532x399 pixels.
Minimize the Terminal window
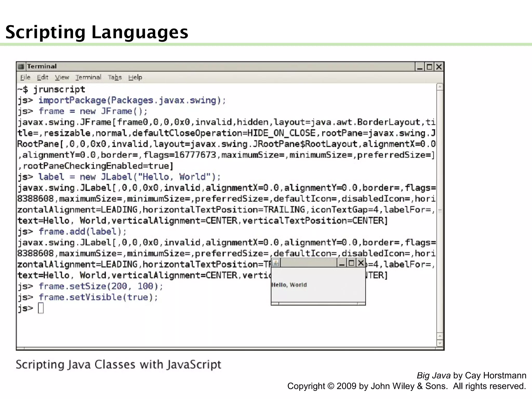coord(420,67)
